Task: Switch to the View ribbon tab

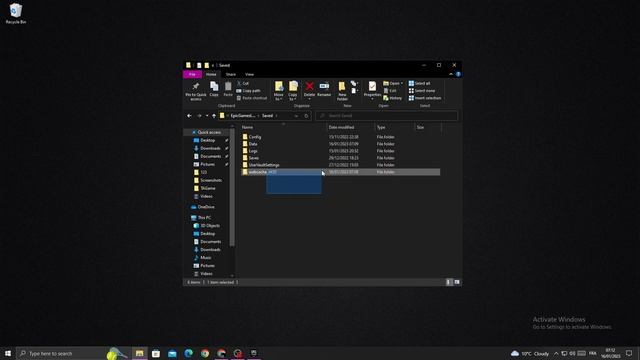Action: (249, 74)
